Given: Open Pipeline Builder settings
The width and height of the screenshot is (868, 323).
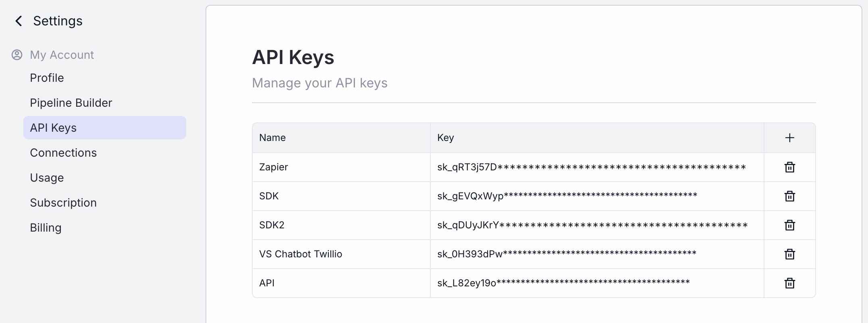Looking at the screenshot, I should pos(105,103).
